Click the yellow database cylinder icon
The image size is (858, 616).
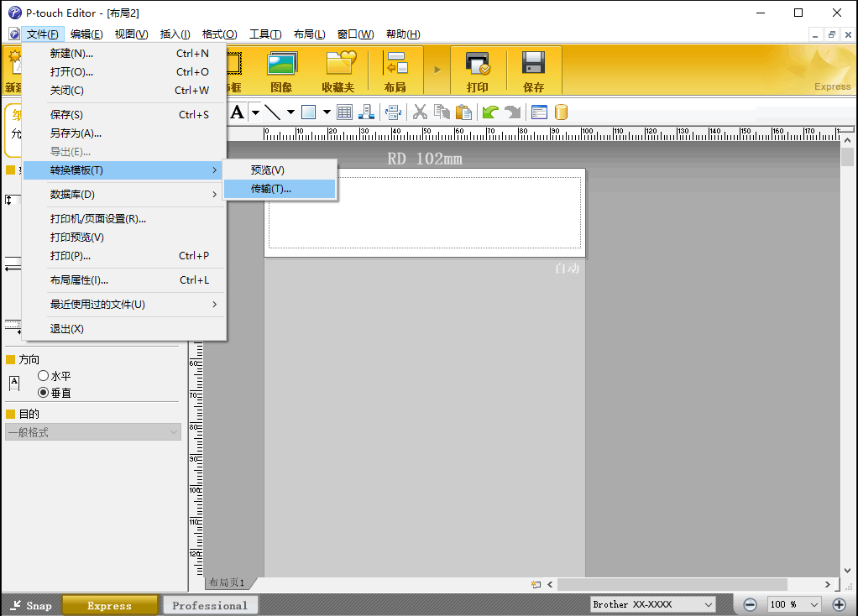(x=561, y=112)
